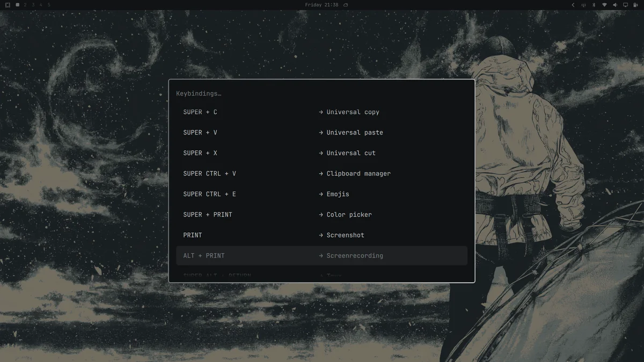644x362 pixels.
Task: Open the launcher menu icon in top bar
Action: pos(8,5)
